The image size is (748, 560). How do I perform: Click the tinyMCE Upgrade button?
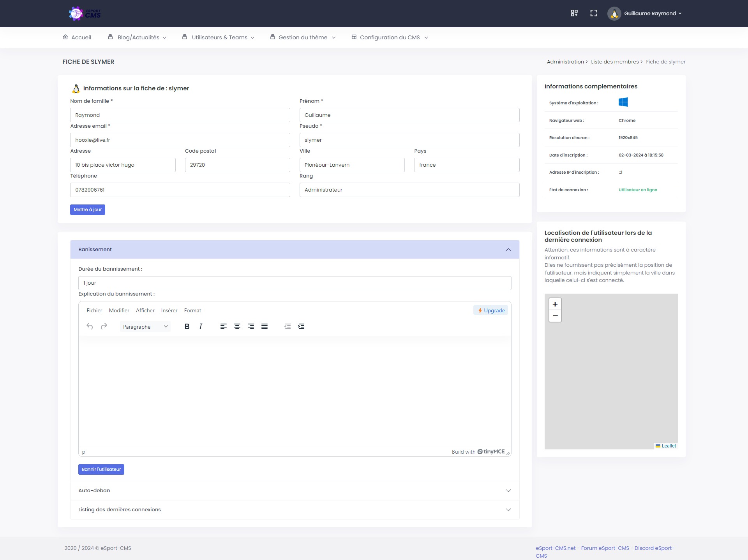[491, 310]
